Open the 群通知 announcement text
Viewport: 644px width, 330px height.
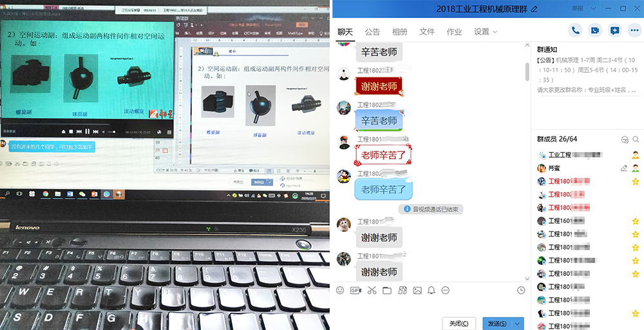(x=587, y=75)
